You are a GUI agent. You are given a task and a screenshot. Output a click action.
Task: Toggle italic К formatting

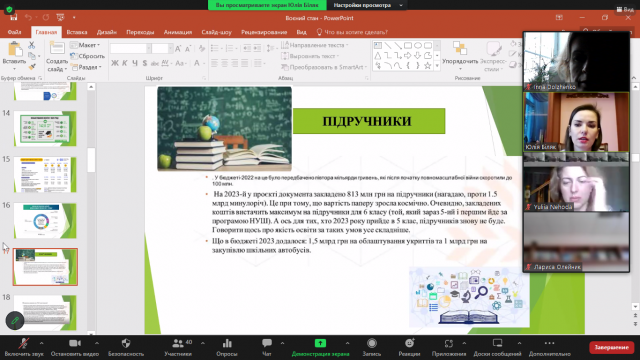[125, 63]
